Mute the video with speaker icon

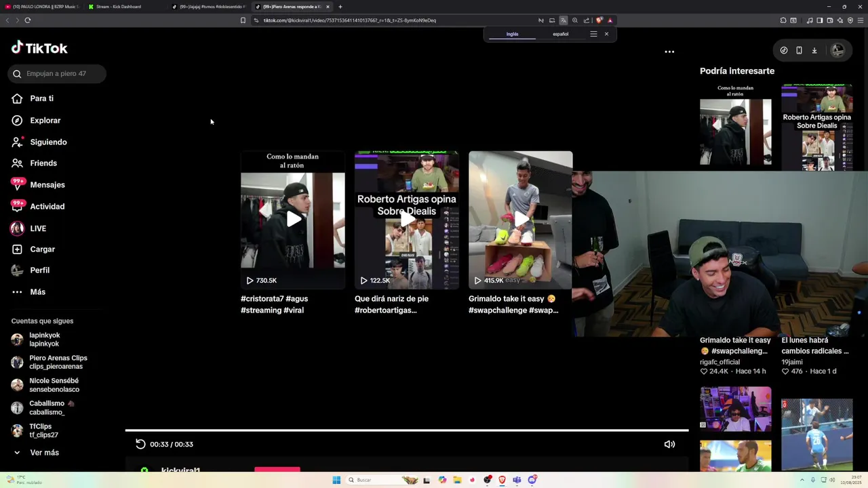coord(669,444)
